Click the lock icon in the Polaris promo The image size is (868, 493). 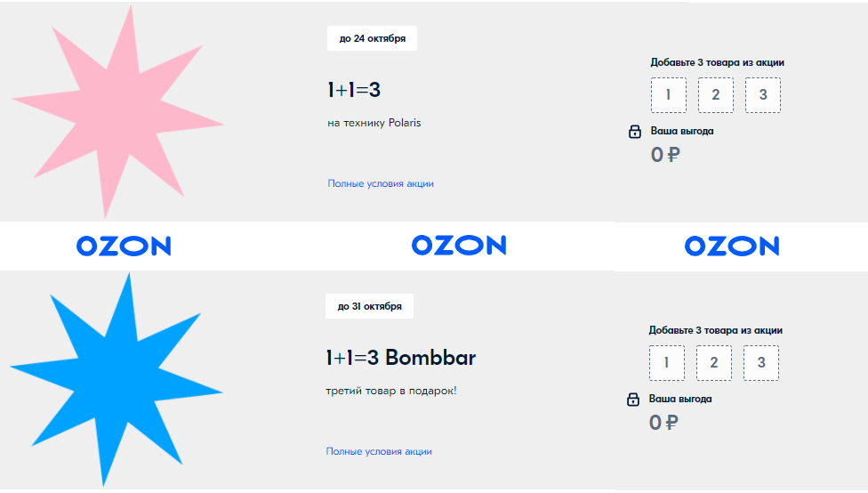tap(635, 132)
